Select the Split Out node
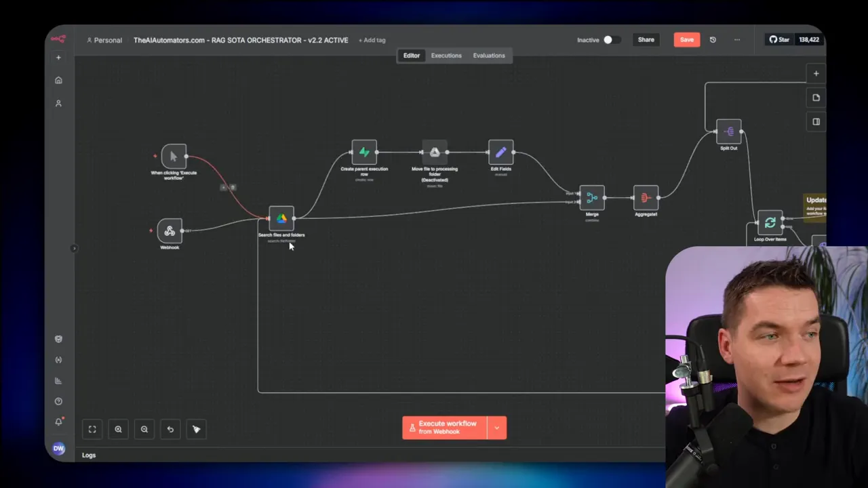 [x=729, y=131]
